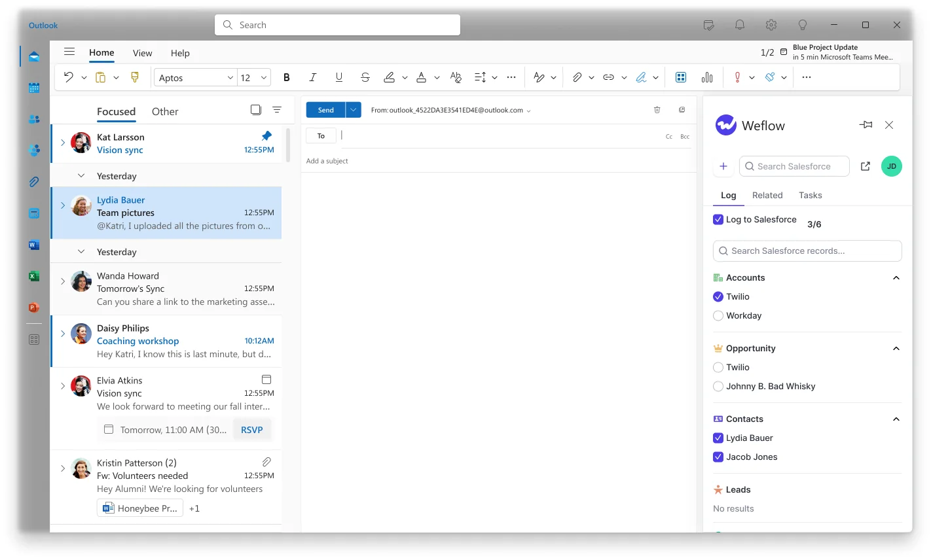This screenshot has height=560, width=931.
Task: Click the Insert link icon in ribbon
Action: (608, 77)
